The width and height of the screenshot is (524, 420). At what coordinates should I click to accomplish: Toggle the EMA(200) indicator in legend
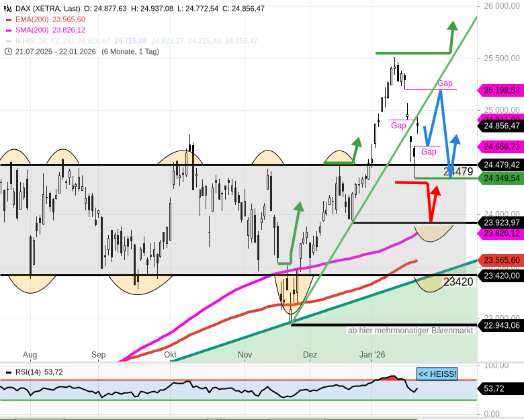point(50,19)
